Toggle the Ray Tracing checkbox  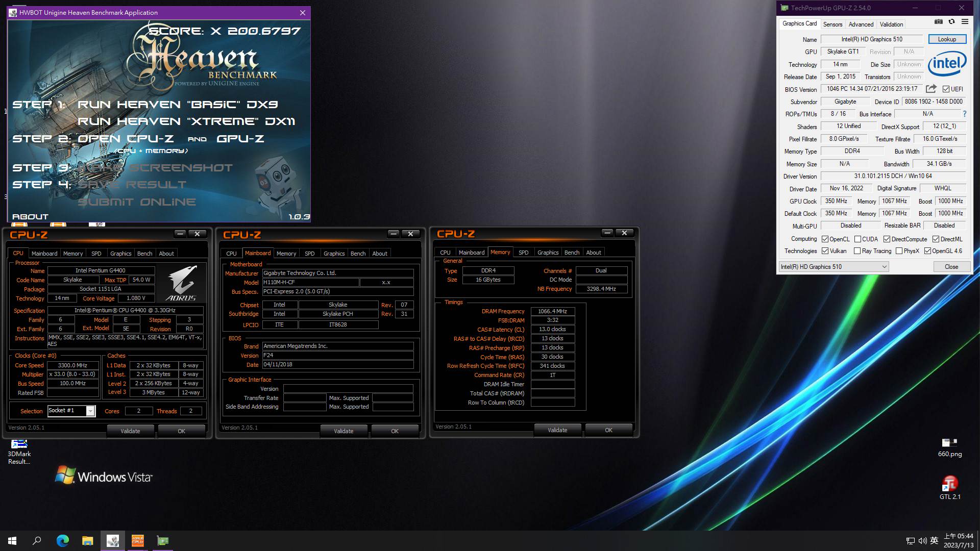coord(857,251)
